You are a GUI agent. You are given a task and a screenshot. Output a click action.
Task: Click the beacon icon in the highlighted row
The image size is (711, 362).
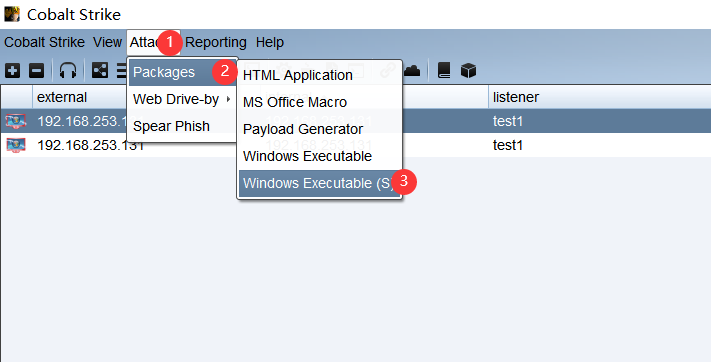[x=16, y=121]
